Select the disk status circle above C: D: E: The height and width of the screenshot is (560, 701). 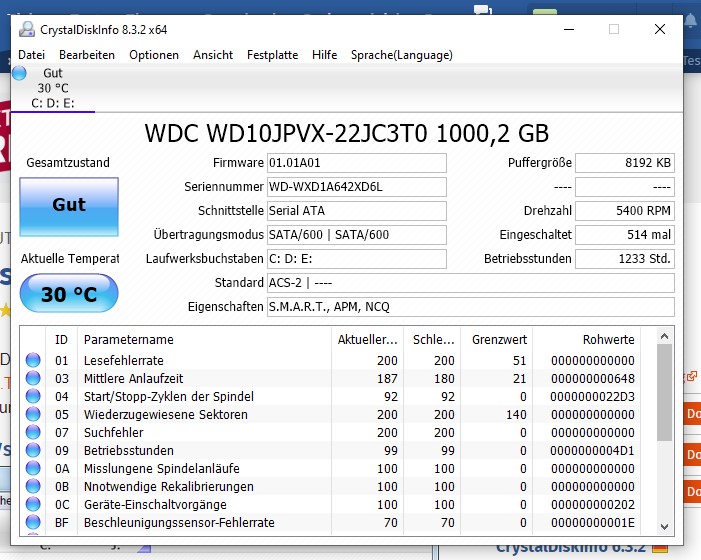click(x=19, y=73)
